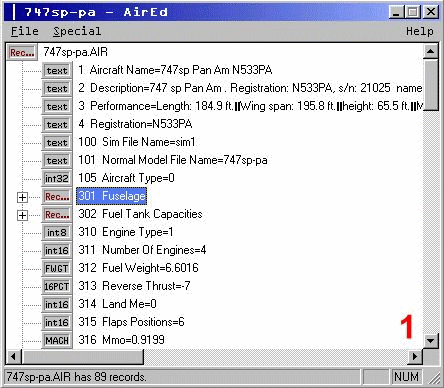The image size is (444, 388).
Task: Select row 1 Aircraft Name=747sp Pan Am N533PA
Action: tap(175, 70)
